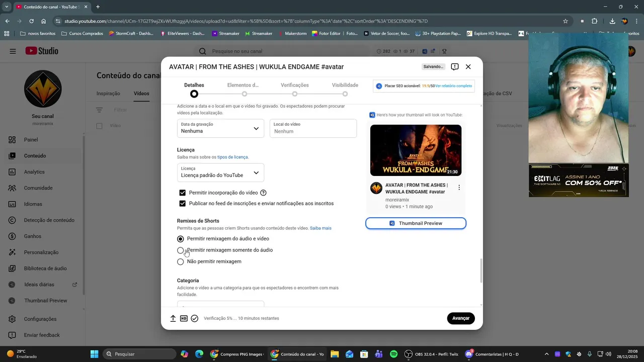Open Spotify from the taskbar
644x362 pixels.
point(393,354)
